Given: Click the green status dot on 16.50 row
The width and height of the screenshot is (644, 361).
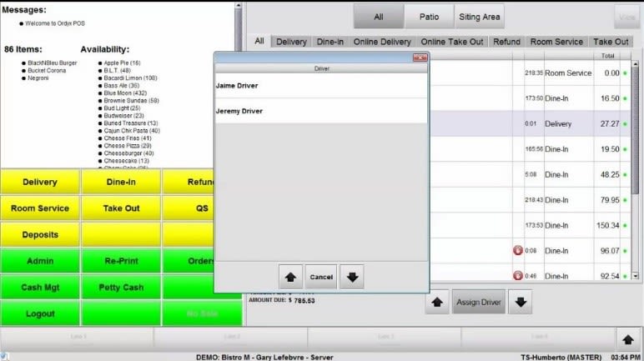Looking at the screenshot, I should pos(625,98).
